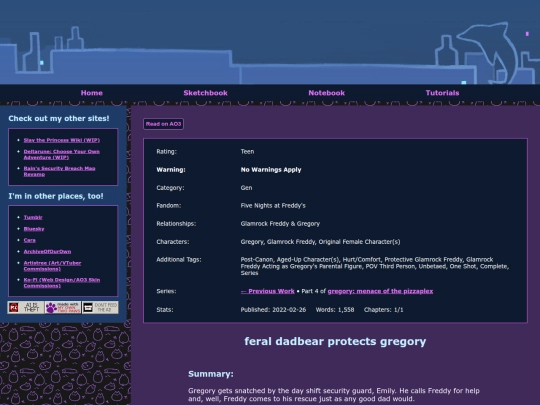The width and height of the screenshot is (540, 405).
Task: Open the Home navigation item
Action: coord(92,93)
